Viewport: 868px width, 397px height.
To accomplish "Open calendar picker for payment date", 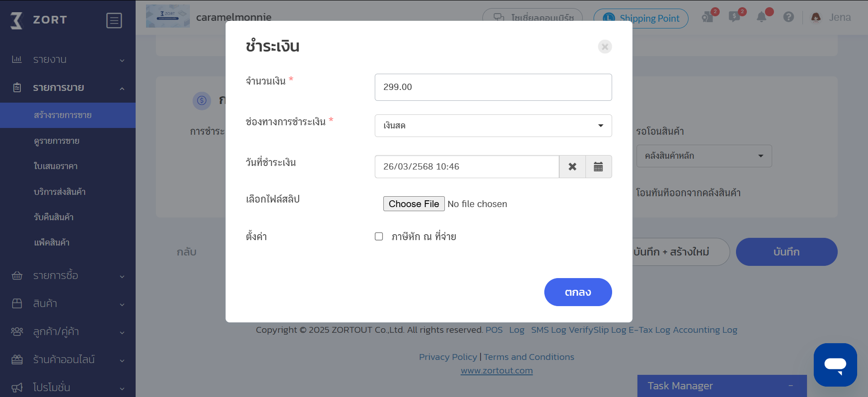I will (x=599, y=166).
